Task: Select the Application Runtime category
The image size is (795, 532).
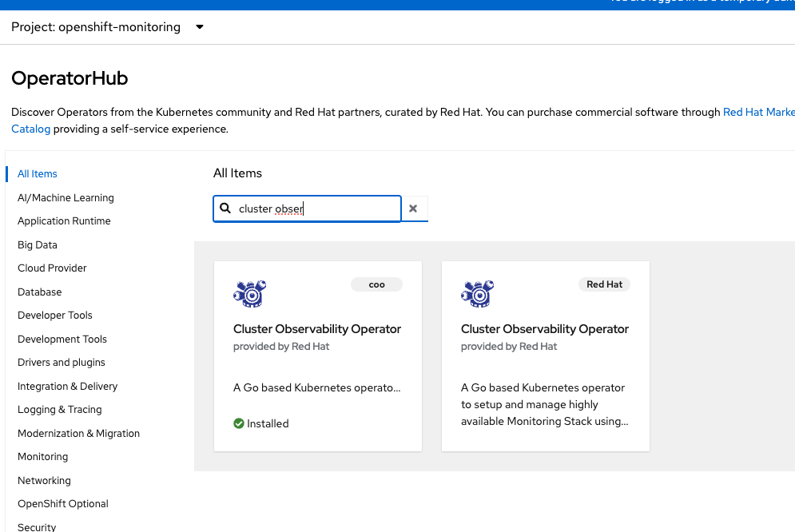Action: (x=64, y=221)
